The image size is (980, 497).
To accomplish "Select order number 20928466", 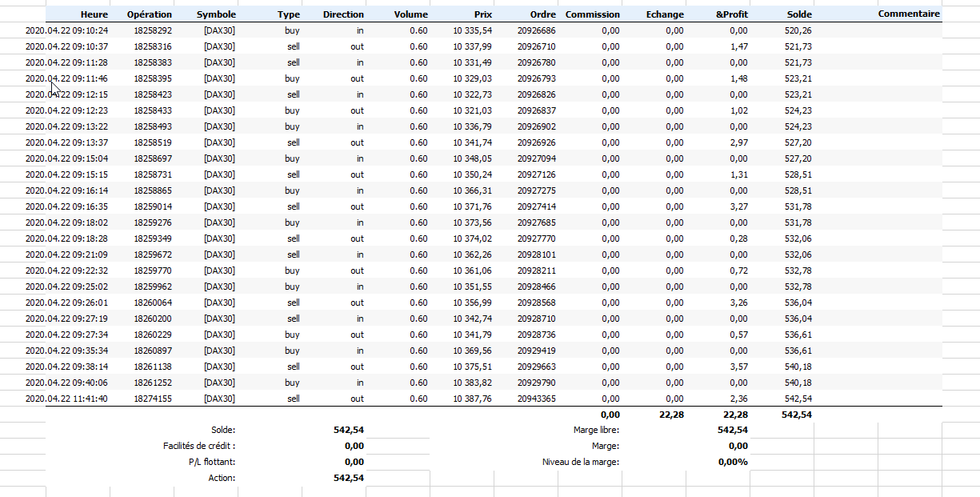I will pyautogui.click(x=537, y=287).
